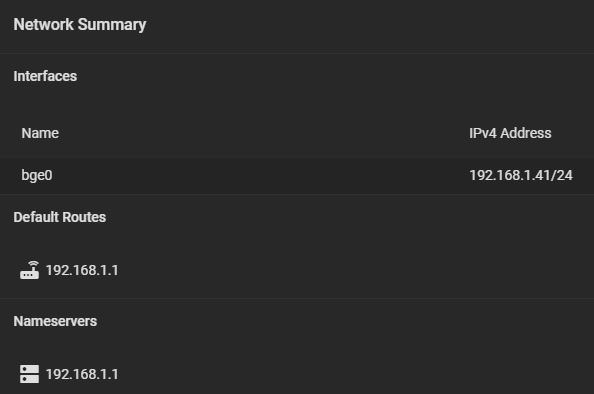Click the /24 subnet suffix of bge0 address

[562, 175]
